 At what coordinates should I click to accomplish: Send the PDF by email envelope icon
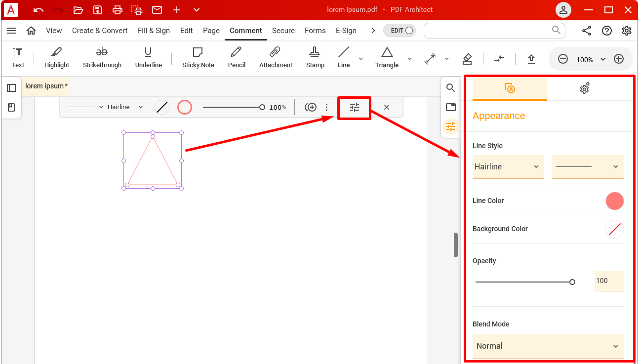(157, 10)
